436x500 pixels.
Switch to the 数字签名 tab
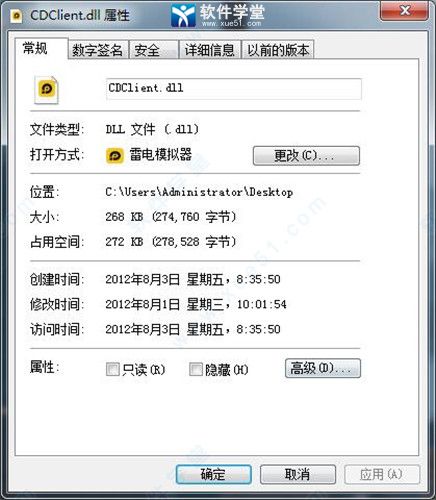98,50
